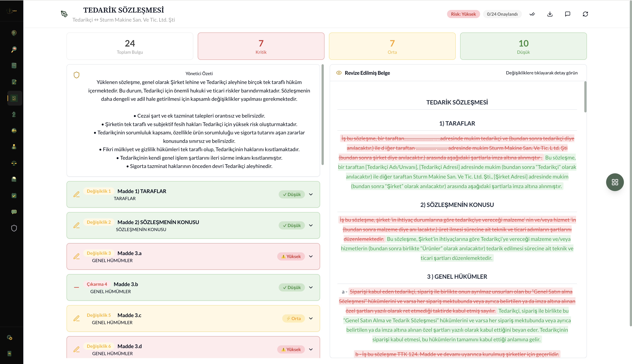Open the comments speech bubble icon
The image size is (632, 364).
coord(568,14)
